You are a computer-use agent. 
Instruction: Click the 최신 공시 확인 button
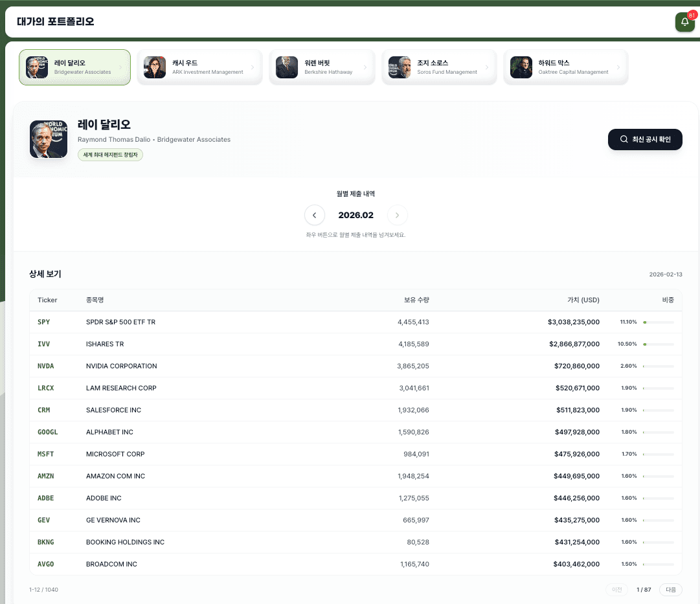645,139
